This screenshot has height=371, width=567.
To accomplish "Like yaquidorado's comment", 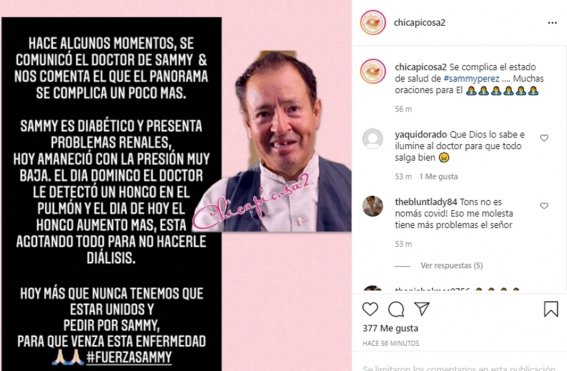I will (x=544, y=138).
